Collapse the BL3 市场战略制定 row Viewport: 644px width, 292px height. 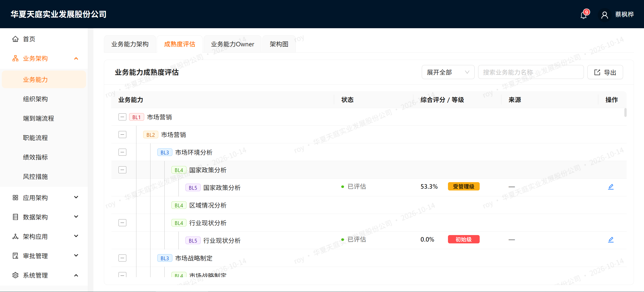pyautogui.click(x=122, y=258)
